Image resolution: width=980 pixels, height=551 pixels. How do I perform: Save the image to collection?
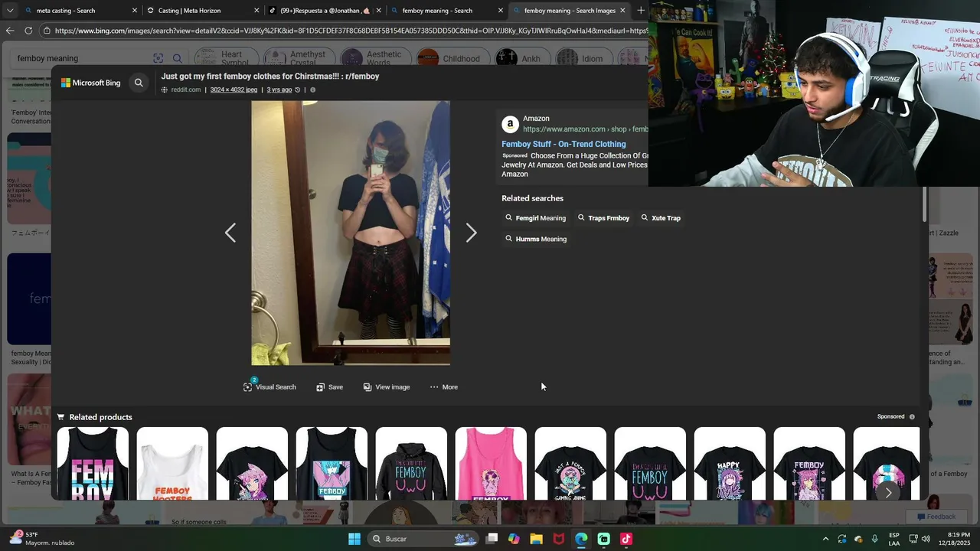(x=329, y=386)
